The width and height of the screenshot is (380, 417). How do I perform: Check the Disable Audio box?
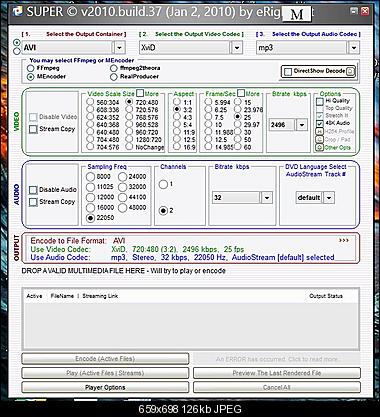pyautogui.click(x=33, y=190)
